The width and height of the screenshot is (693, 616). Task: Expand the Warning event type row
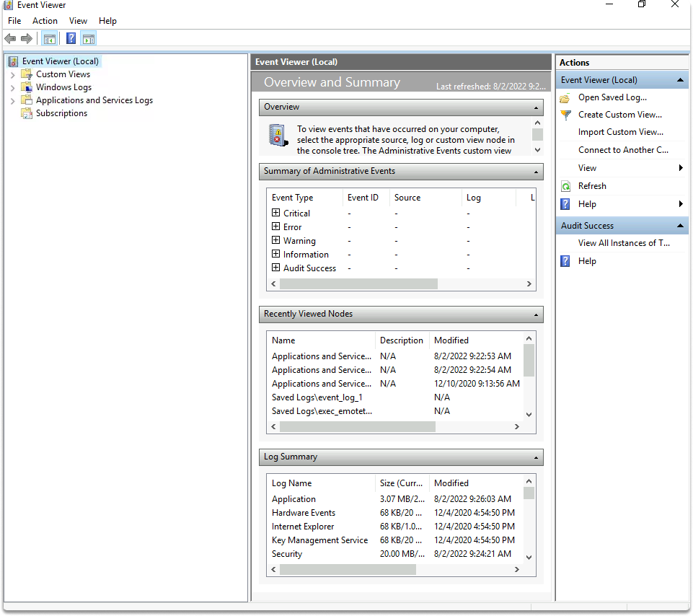275,240
